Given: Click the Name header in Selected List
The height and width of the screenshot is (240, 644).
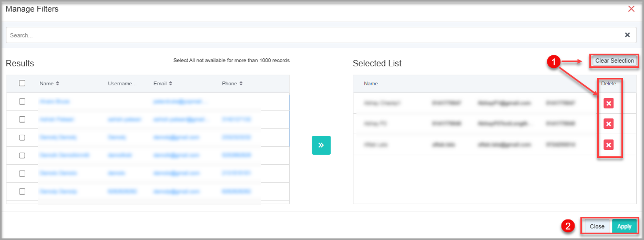Looking at the screenshot, I should [371, 84].
